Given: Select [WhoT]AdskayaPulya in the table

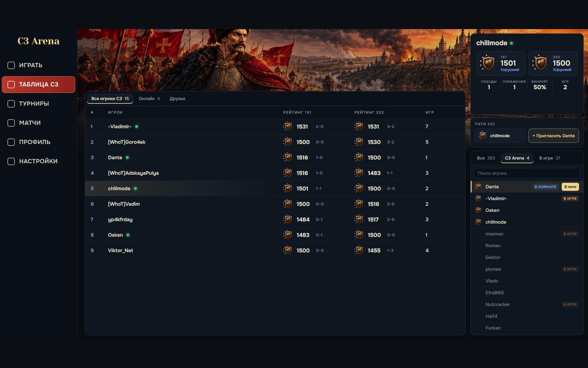Looking at the screenshot, I should (x=275, y=173).
